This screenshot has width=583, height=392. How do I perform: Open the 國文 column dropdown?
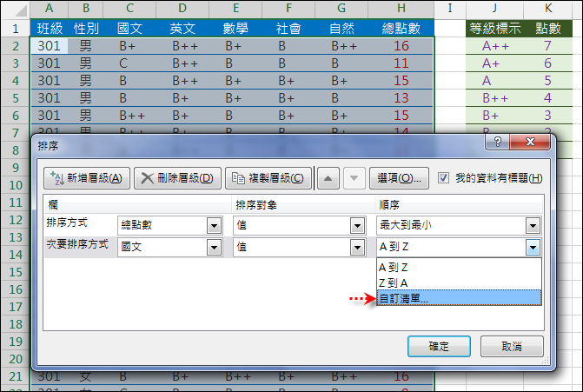point(214,248)
